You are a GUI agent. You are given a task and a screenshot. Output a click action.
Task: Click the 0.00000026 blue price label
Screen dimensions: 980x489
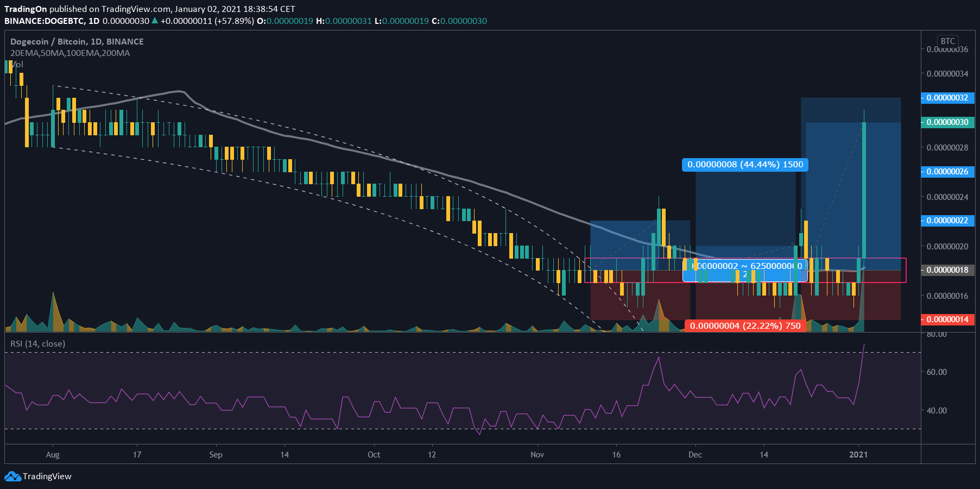coord(947,172)
